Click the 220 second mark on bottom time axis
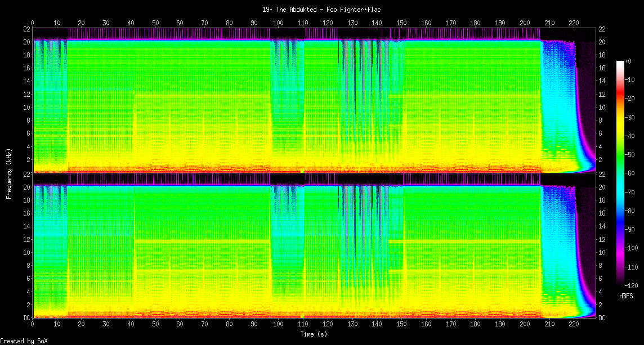The height and width of the screenshot is (345, 644). [x=574, y=324]
